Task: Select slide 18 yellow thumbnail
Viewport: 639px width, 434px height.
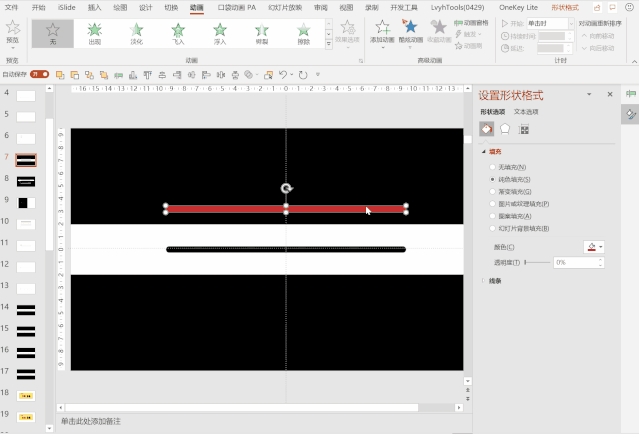Action: click(x=26, y=396)
